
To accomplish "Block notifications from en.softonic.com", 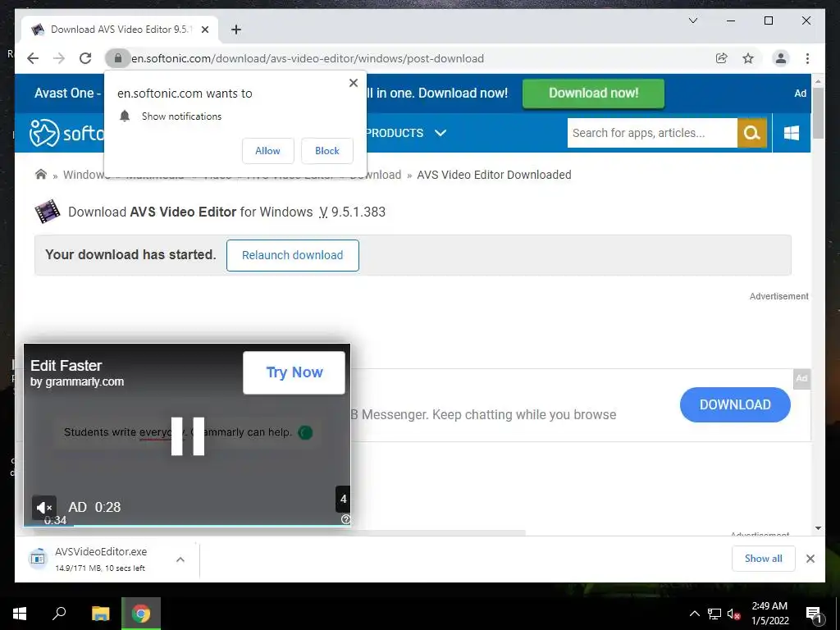I will point(327,151).
